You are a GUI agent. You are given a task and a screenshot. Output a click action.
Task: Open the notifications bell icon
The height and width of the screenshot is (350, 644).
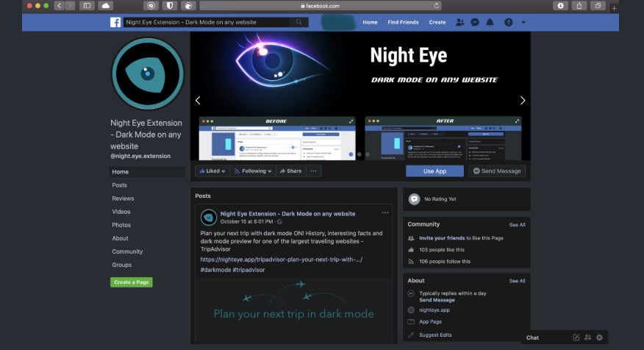click(x=490, y=22)
